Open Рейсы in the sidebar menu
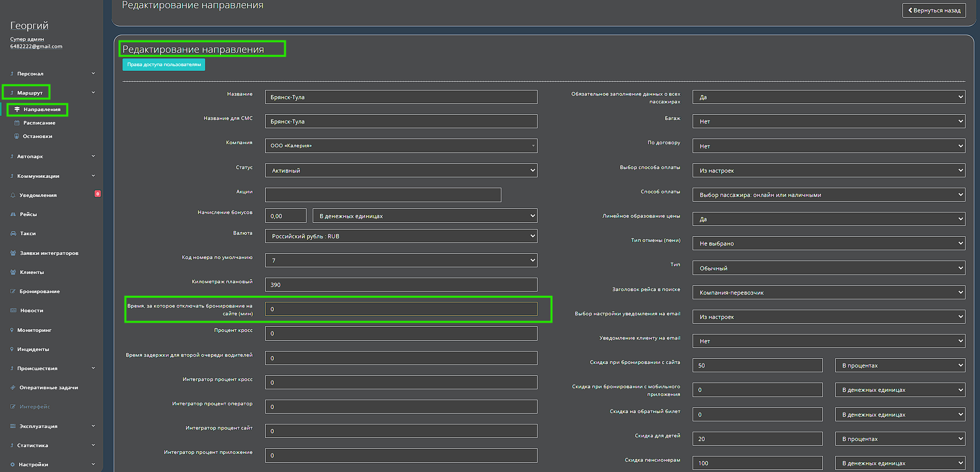Viewport: 980px width, 472px height. click(28, 215)
